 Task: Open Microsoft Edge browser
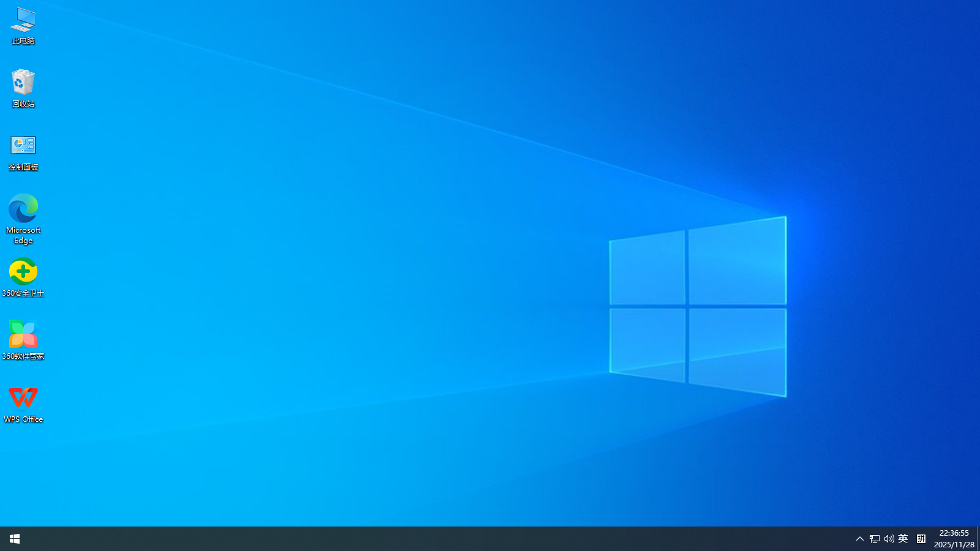point(23,208)
